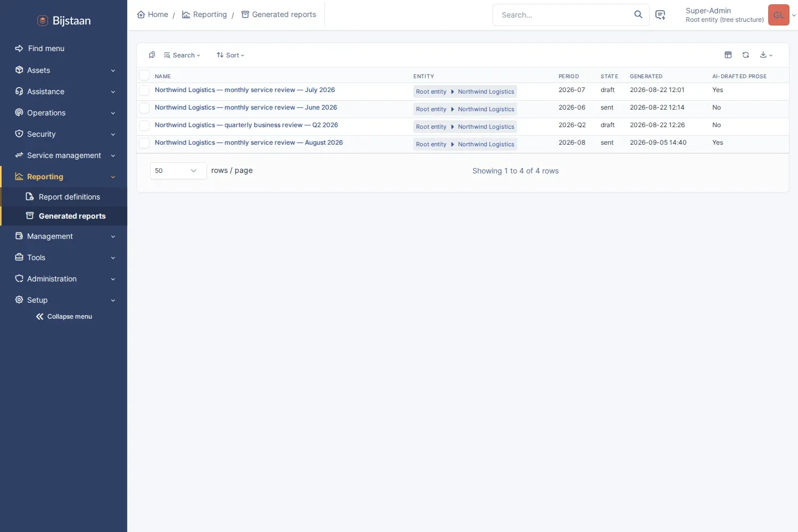Screen dimensions: 798x532
Task: Open the user dropdown arrow beside the avatar
Action: 794,15
